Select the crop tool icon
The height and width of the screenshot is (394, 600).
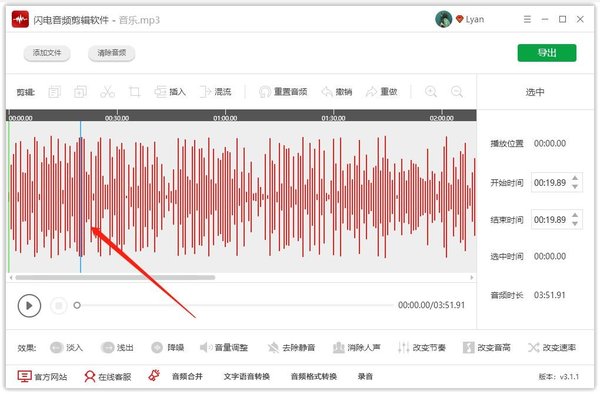pos(134,92)
